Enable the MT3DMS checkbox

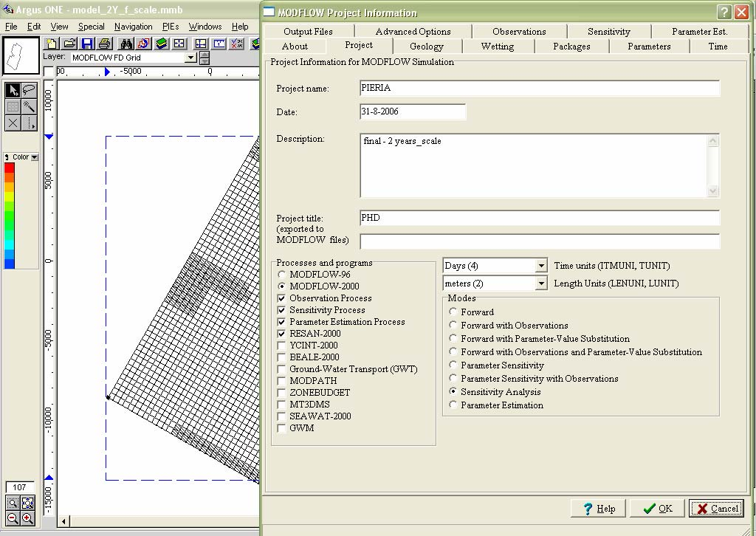(281, 405)
